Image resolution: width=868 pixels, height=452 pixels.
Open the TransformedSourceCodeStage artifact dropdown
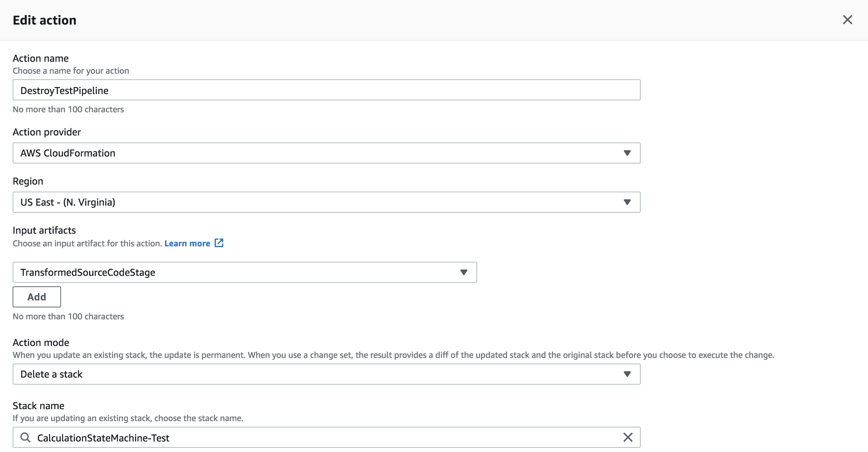coord(245,272)
